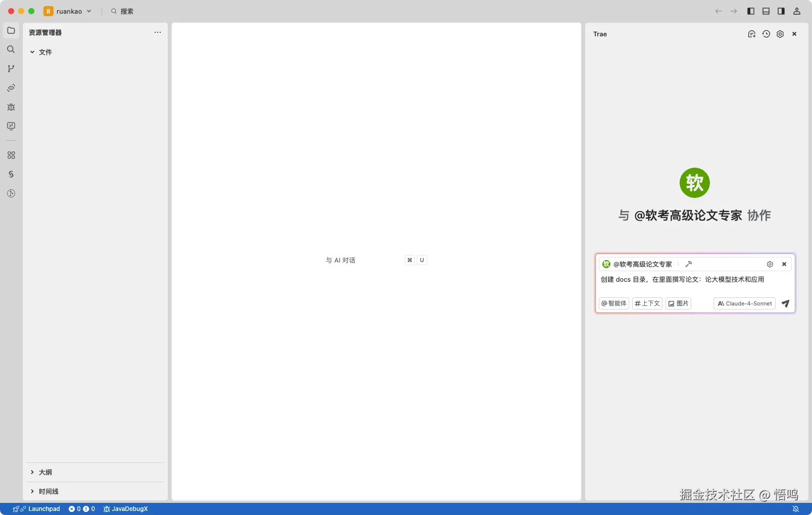Click the Trae panel title
The width and height of the screenshot is (812, 515).
tap(600, 34)
